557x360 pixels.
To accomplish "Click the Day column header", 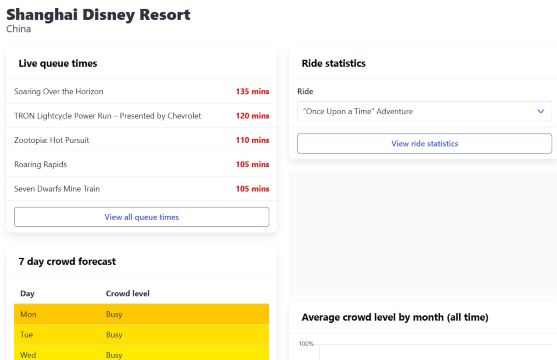I will click(x=27, y=294).
